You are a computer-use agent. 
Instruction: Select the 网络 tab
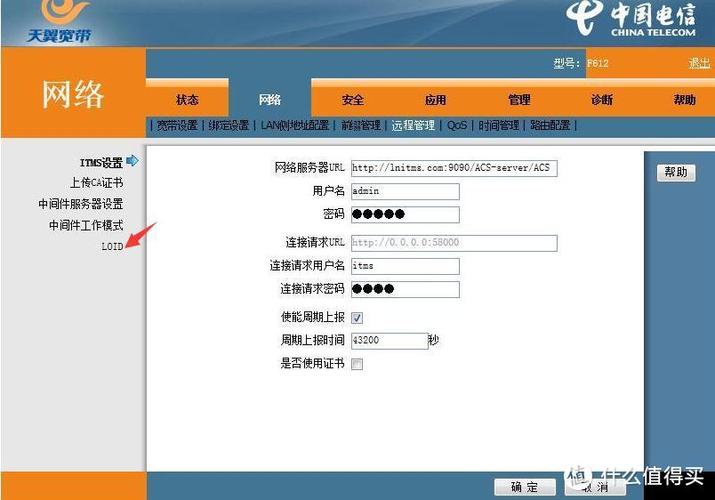[x=269, y=99]
